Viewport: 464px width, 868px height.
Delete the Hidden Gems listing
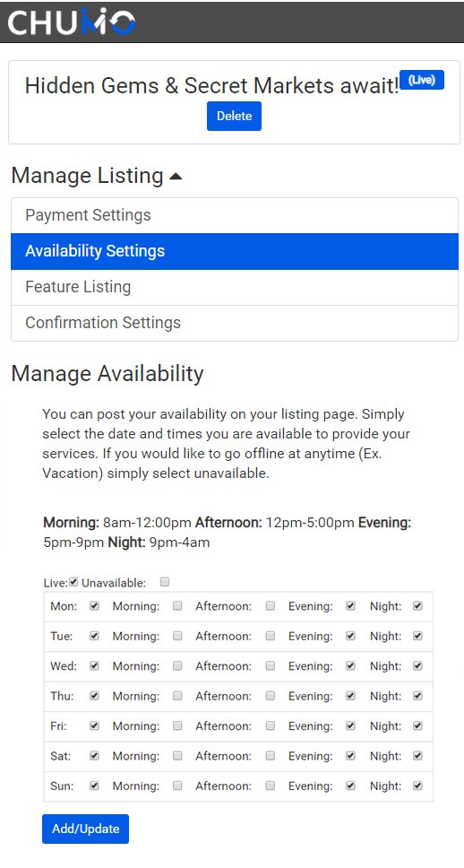pos(234,117)
